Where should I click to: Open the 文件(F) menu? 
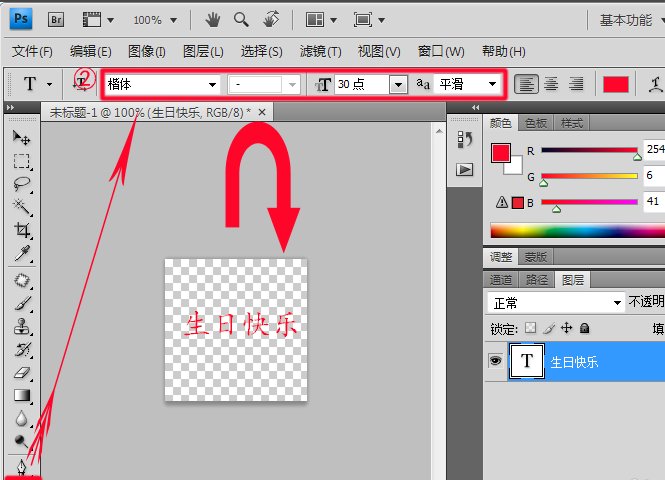pos(32,51)
